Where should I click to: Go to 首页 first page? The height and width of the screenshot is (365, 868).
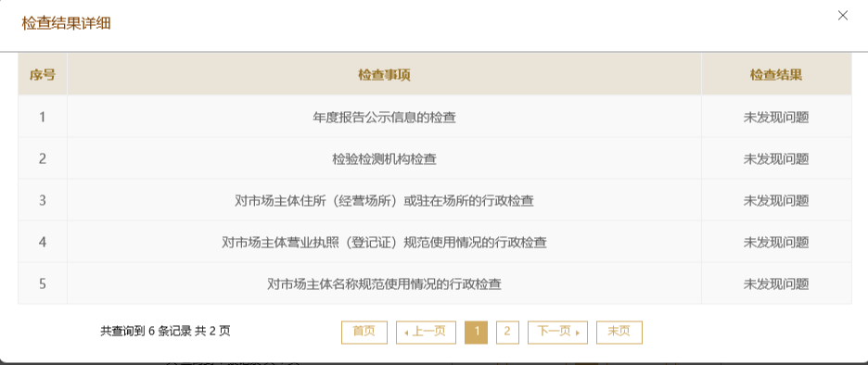364,332
